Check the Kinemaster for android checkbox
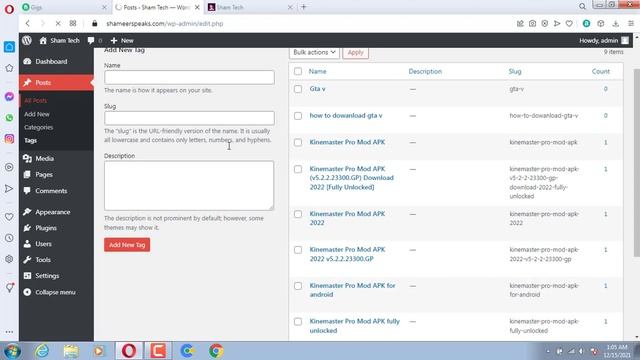640x360 pixels. (x=298, y=286)
